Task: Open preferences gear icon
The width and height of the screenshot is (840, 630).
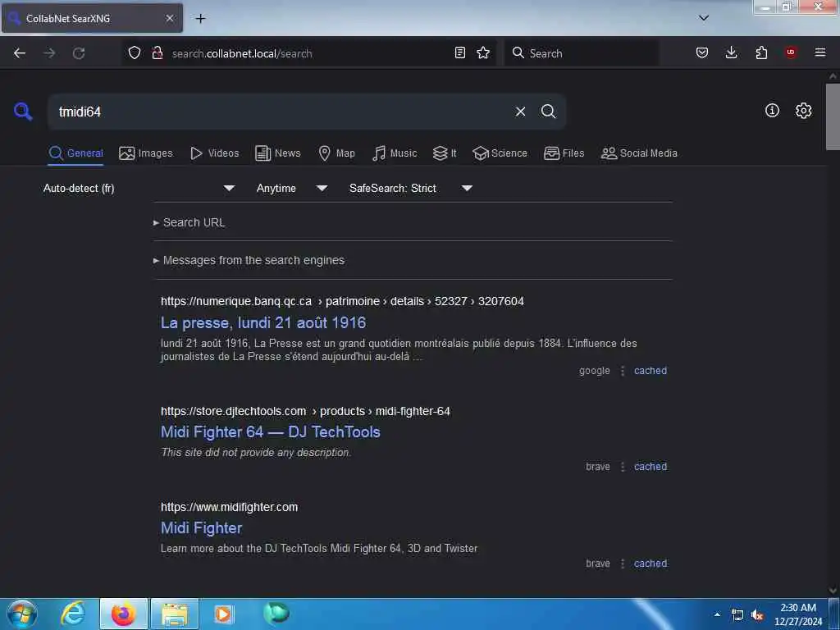Action: (x=803, y=111)
